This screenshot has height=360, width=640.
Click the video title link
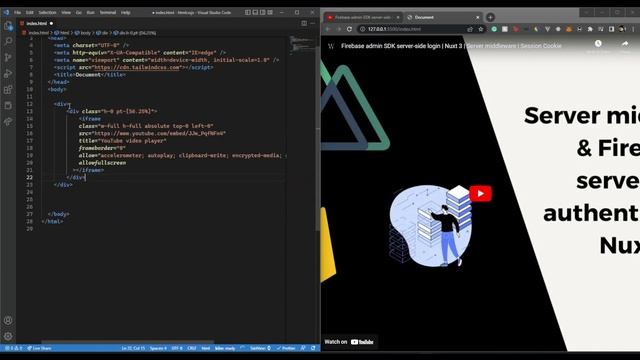(451, 46)
